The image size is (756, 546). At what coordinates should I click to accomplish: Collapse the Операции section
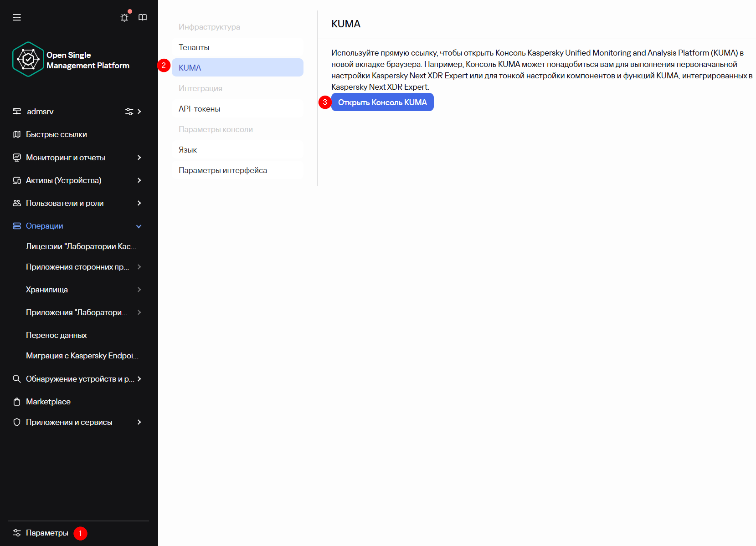139,226
